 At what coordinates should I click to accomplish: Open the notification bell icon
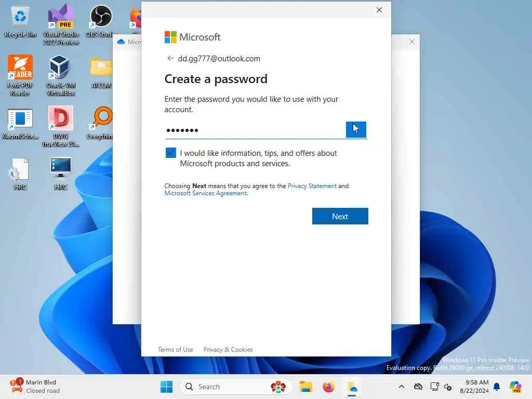point(497,387)
